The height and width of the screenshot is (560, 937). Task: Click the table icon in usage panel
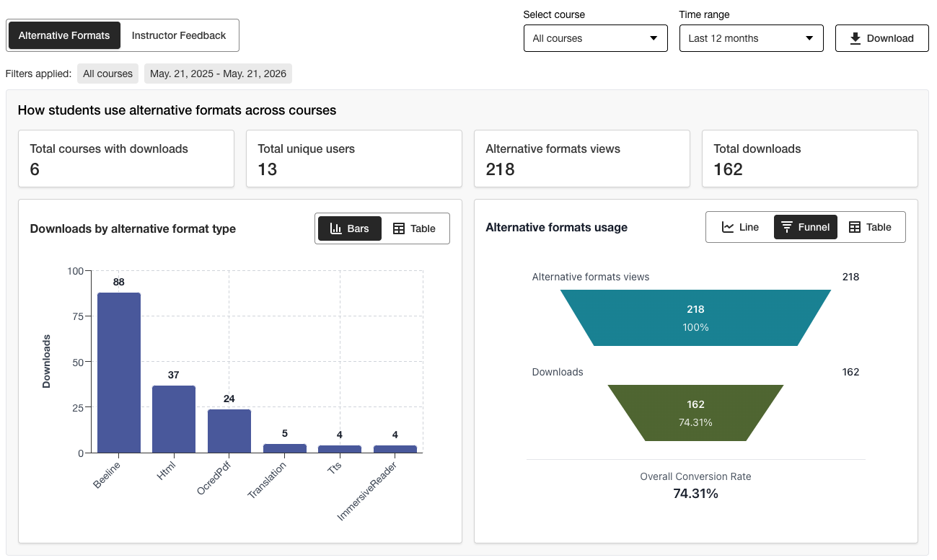click(855, 227)
